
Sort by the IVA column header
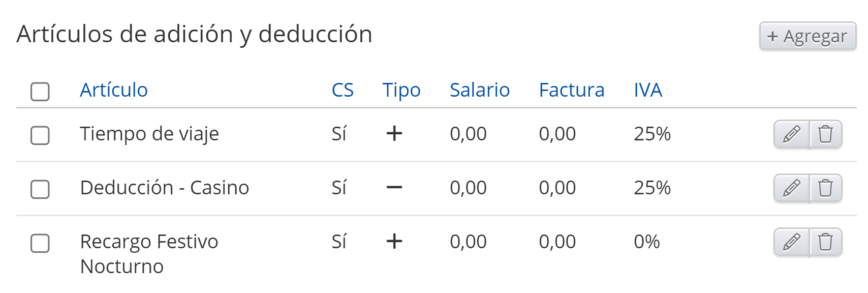(648, 90)
